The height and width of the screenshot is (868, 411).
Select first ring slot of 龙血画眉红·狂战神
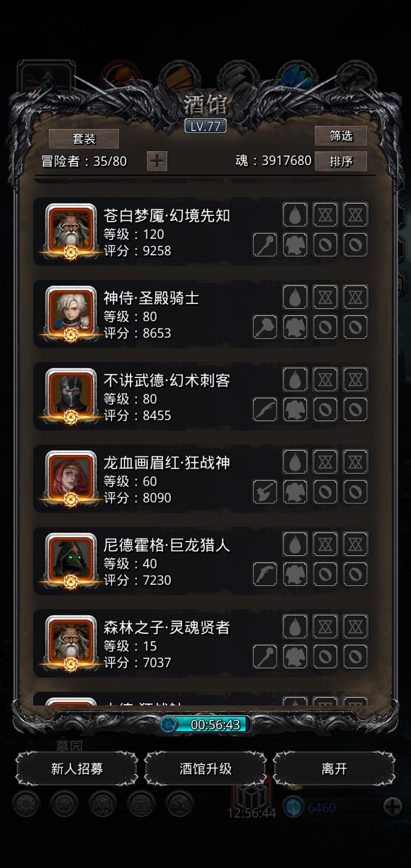click(x=325, y=491)
